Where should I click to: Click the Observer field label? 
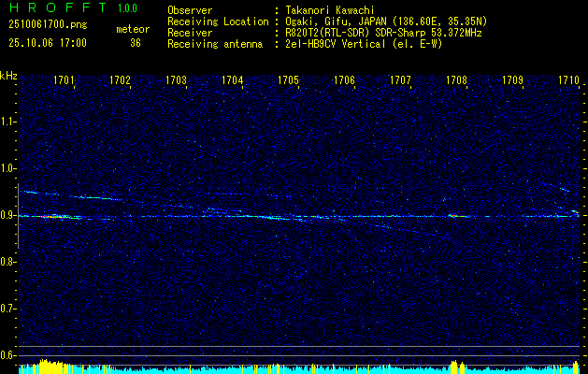coord(190,11)
